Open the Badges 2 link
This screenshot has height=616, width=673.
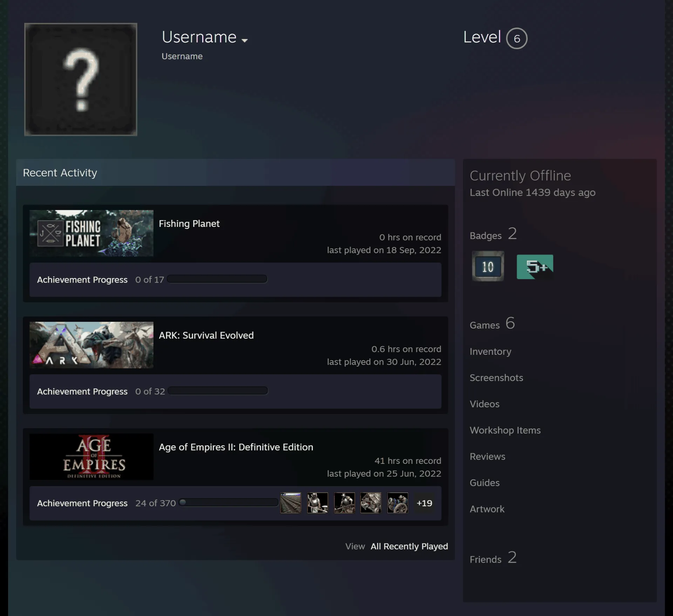click(493, 234)
